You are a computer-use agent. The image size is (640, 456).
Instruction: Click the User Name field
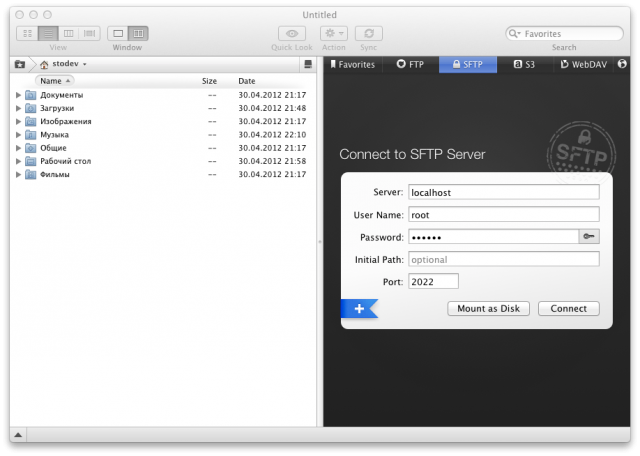click(504, 215)
